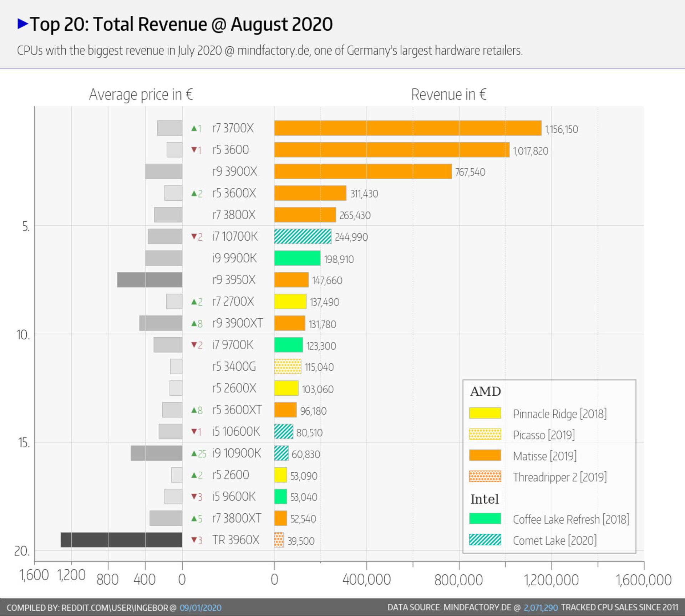685x616 pixels.
Task: Click the r7 3700X revenue bar
Action: point(408,128)
